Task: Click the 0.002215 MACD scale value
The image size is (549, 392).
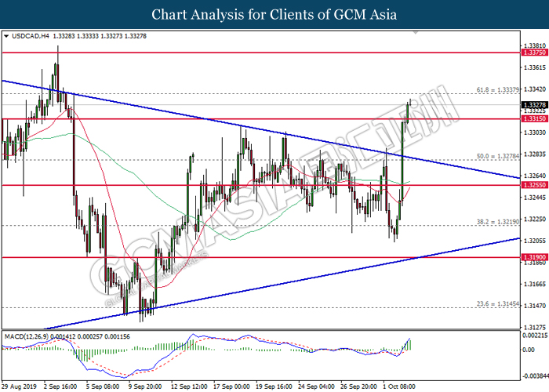Action: coord(535,336)
